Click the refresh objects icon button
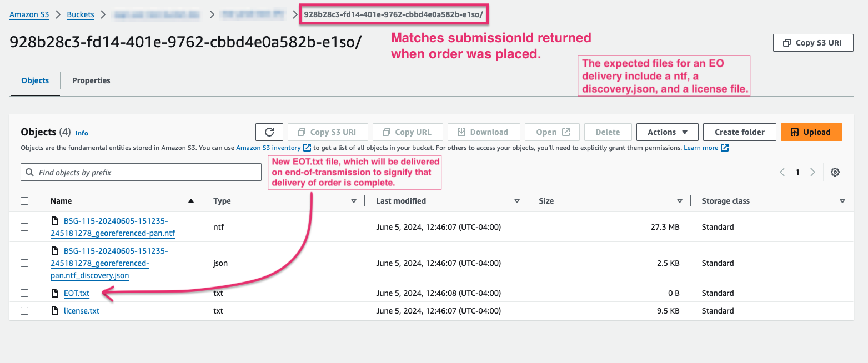This screenshot has width=868, height=363. [x=269, y=132]
